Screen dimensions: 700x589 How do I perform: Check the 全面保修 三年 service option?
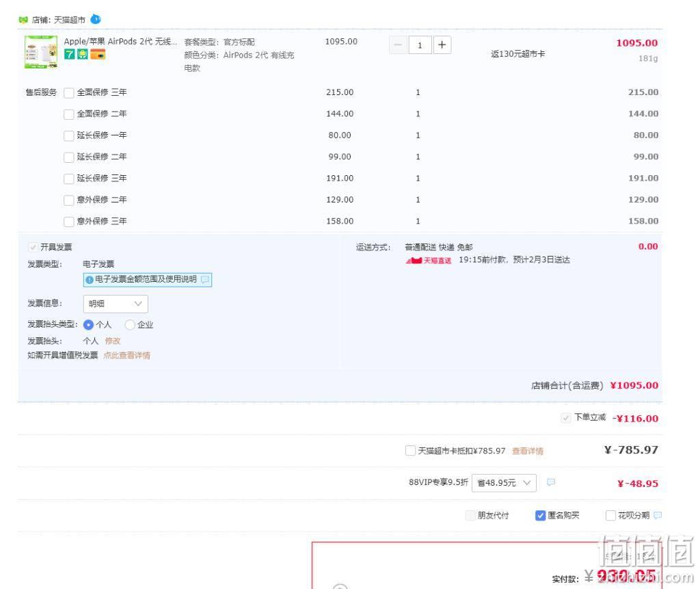coord(69,93)
